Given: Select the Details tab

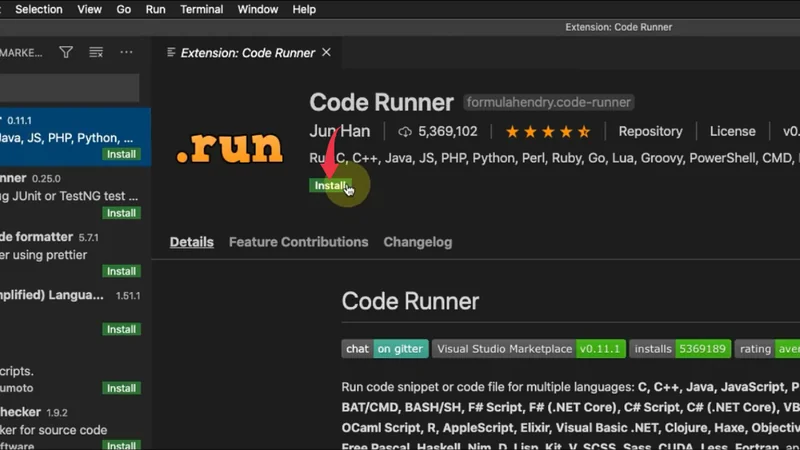Looking at the screenshot, I should pyautogui.click(x=191, y=242).
